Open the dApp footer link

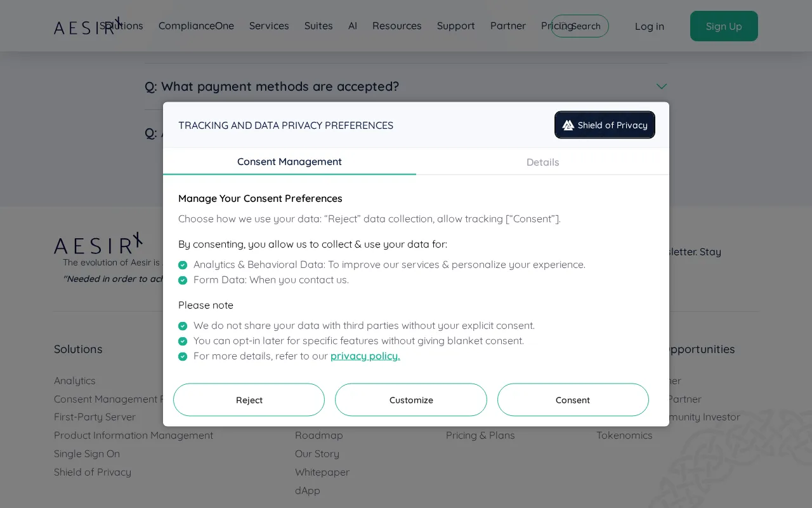tap(308, 491)
